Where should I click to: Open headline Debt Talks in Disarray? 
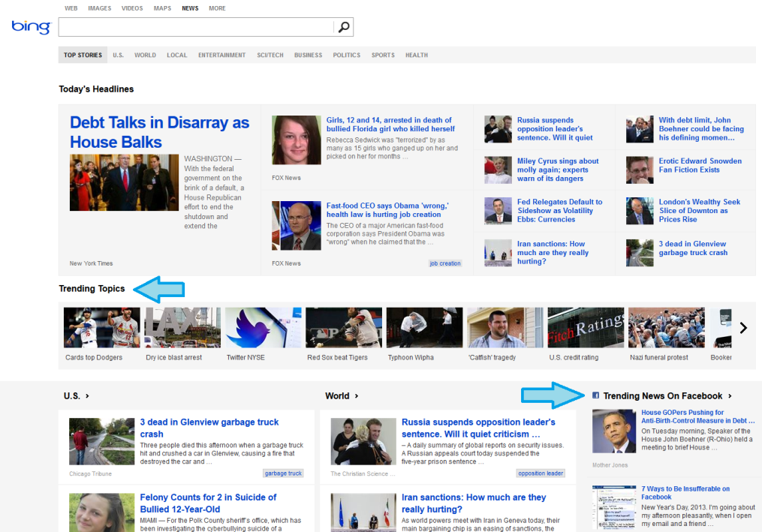tap(159, 132)
